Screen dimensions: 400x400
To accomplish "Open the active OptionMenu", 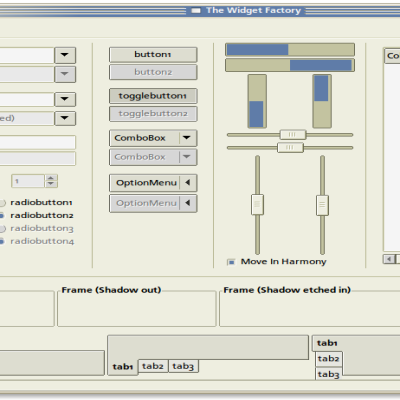I will point(153,183).
